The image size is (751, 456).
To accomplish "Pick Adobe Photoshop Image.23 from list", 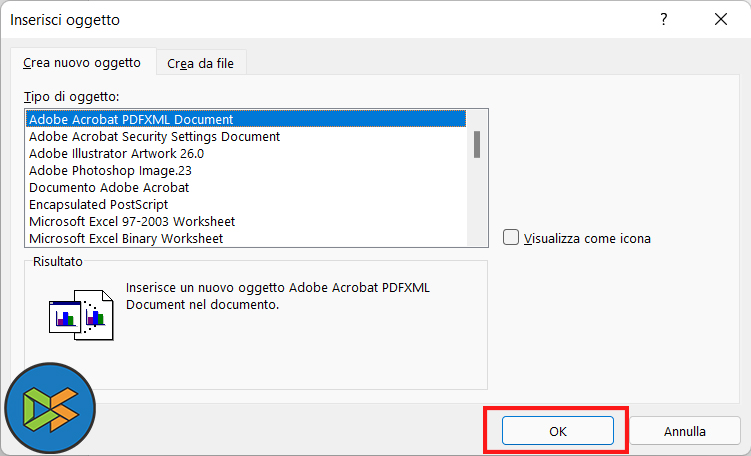I will (109, 170).
